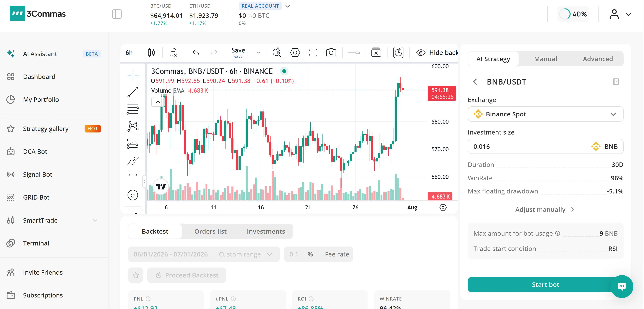Toggle the sidebar collapse panel icon

(x=117, y=14)
